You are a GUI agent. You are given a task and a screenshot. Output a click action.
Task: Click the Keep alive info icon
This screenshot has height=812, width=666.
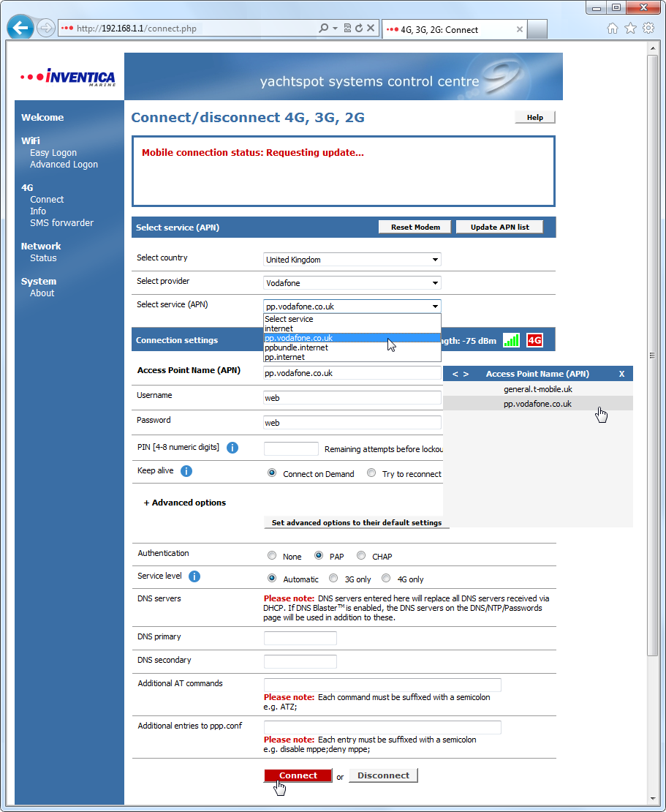(186, 470)
